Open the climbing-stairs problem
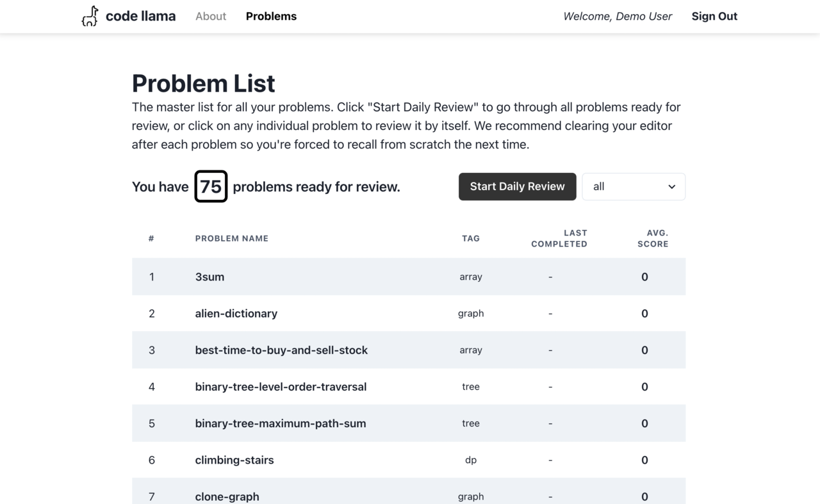This screenshot has width=820, height=504. point(234,460)
